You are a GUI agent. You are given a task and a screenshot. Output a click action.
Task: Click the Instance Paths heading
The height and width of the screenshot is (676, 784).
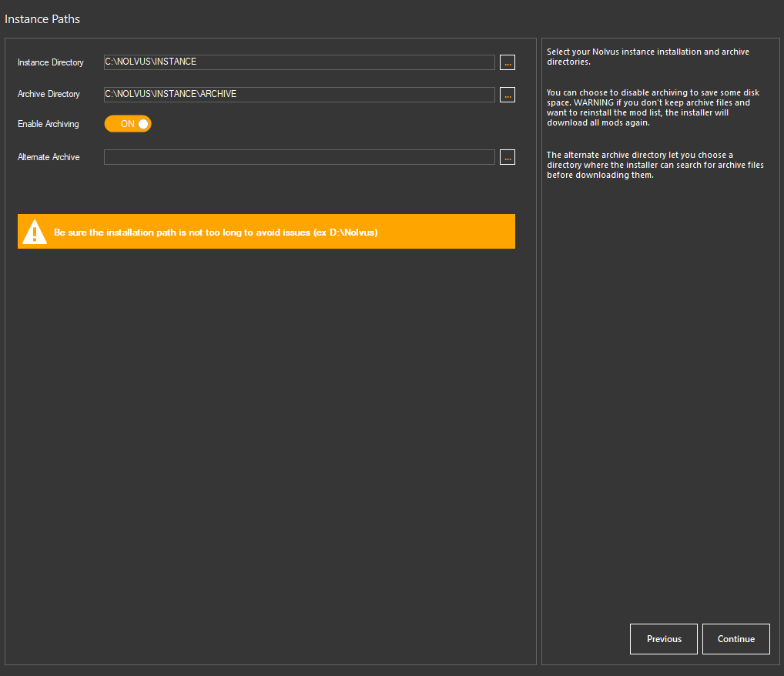pyautogui.click(x=42, y=19)
